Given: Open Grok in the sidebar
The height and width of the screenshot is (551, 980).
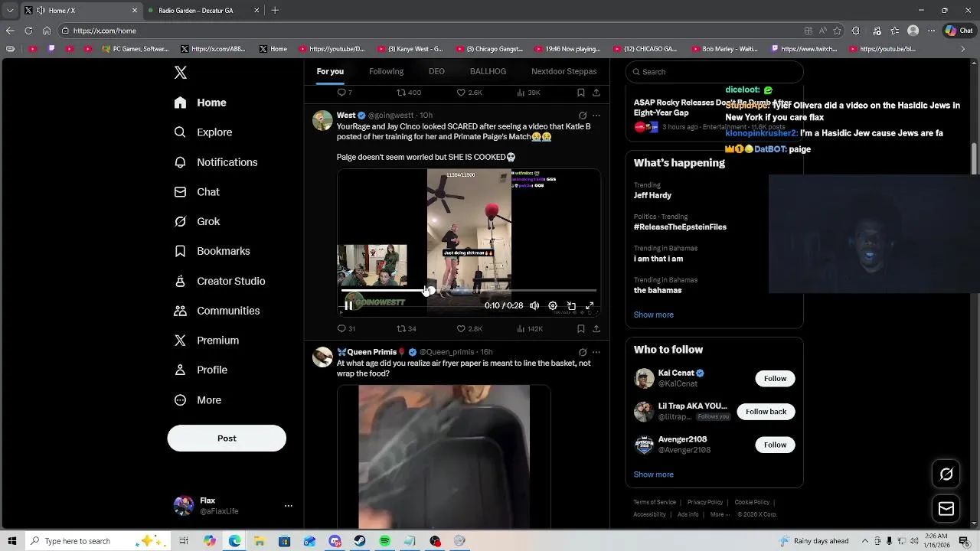Looking at the screenshot, I should pyautogui.click(x=197, y=221).
